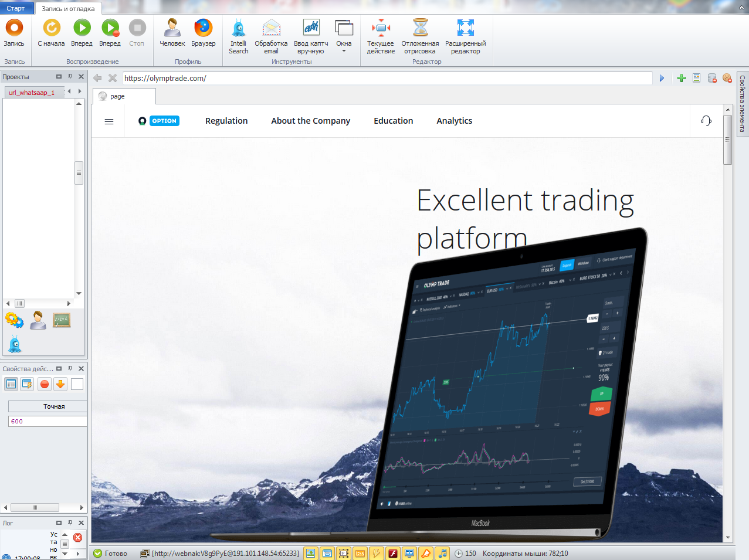Open the Свойства элемента side tab
The image size is (749, 560).
(742, 103)
